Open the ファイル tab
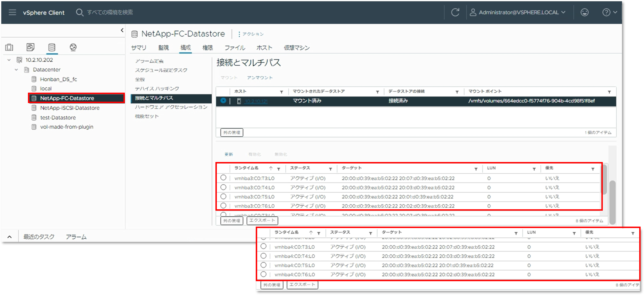Image resolution: width=644 pixels, height=295 pixels. coord(235,48)
